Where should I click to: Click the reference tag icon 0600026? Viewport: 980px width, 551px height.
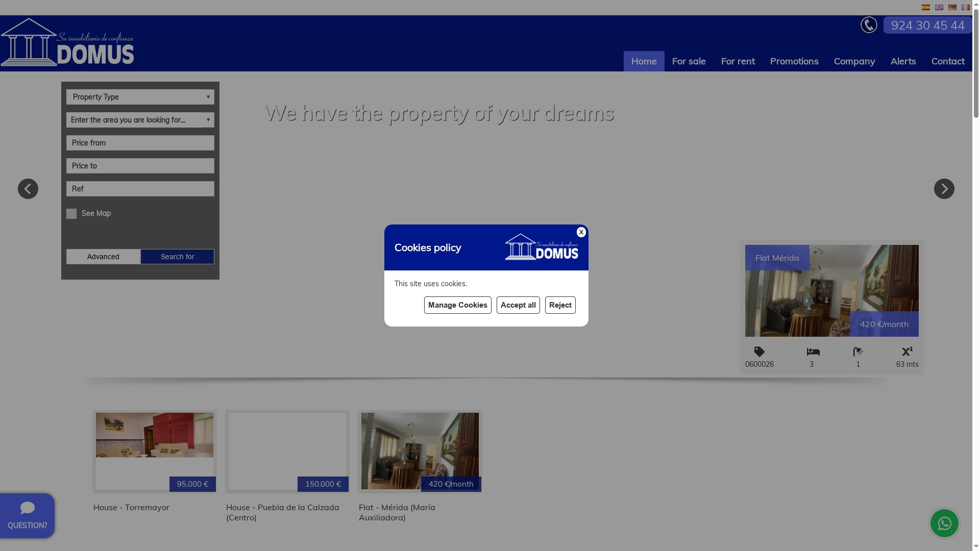(x=759, y=352)
